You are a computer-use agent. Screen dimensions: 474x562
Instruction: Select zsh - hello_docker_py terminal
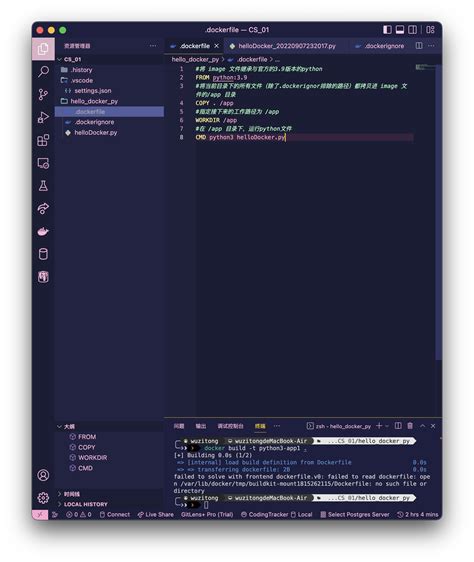[x=339, y=426]
